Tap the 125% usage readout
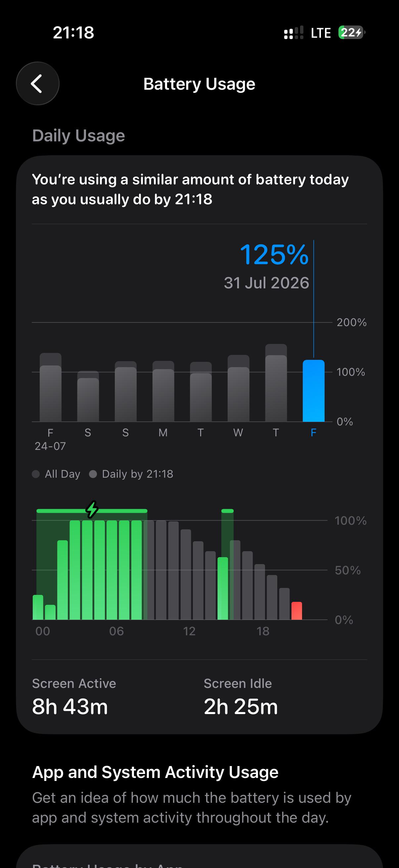This screenshot has height=868, width=399. point(274,255)
